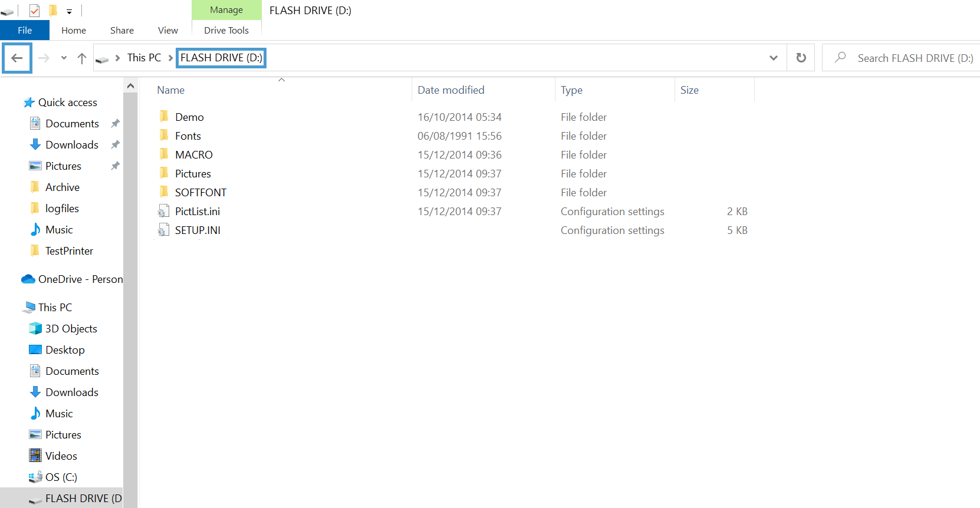Open Pictures under This PC

tap(63, 434)
